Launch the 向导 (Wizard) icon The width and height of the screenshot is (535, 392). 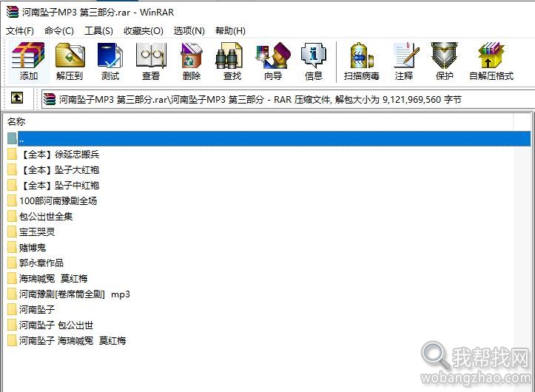pyautogui.click(x=273, y=61)
